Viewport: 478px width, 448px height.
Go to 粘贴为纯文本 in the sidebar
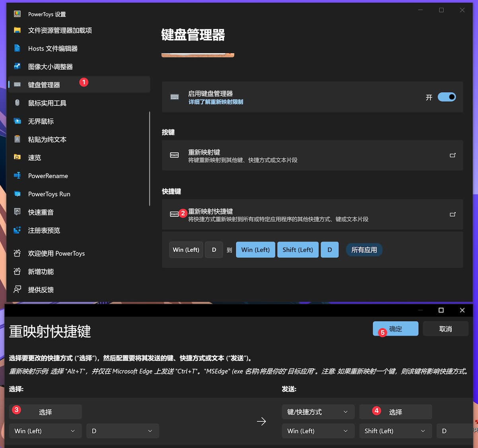click(47, 140)
